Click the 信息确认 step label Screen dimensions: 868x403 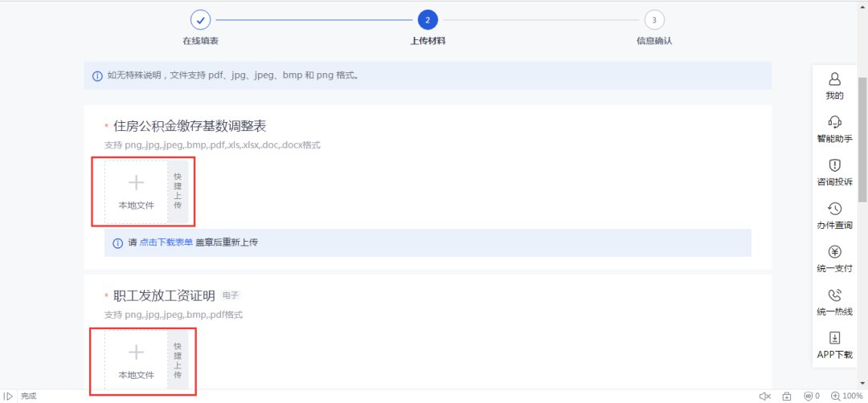(x=654, y=41)
